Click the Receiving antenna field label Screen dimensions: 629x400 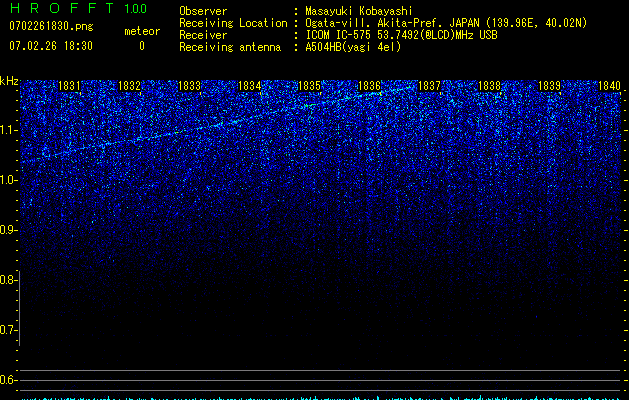230,47
